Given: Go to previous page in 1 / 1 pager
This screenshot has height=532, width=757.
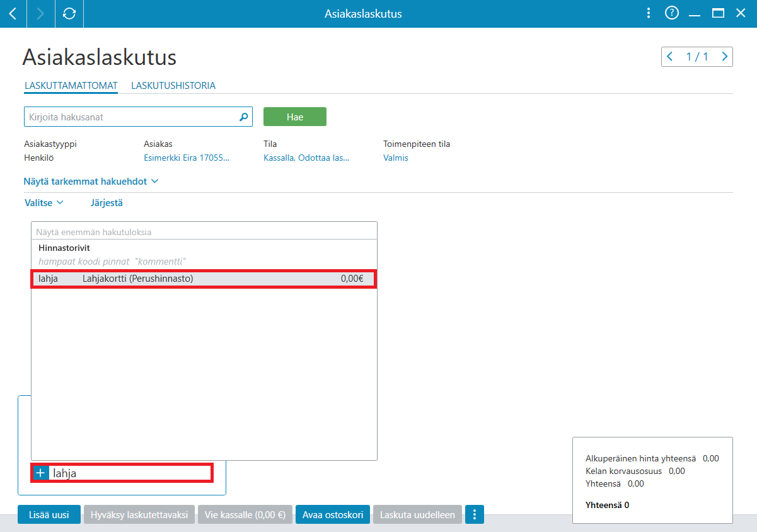Looking at the screenshot, I should click(x=670, y=57).
